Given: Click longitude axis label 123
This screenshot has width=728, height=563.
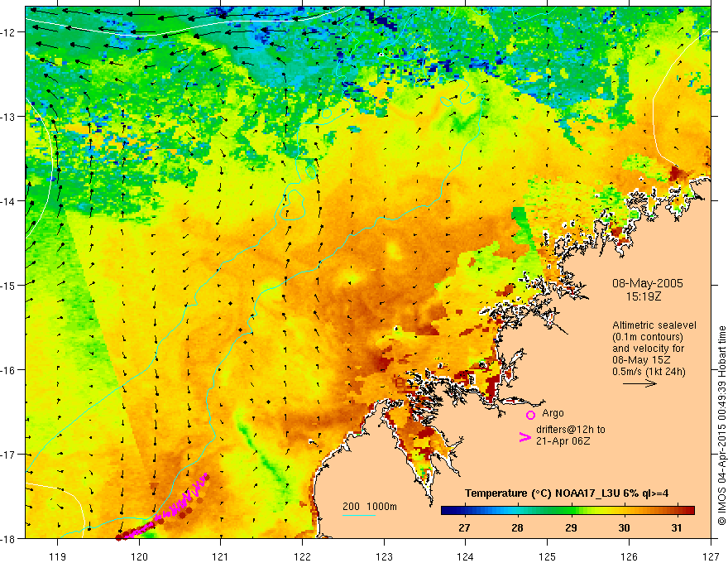Looking at the screenshot, I should (384, 556).
